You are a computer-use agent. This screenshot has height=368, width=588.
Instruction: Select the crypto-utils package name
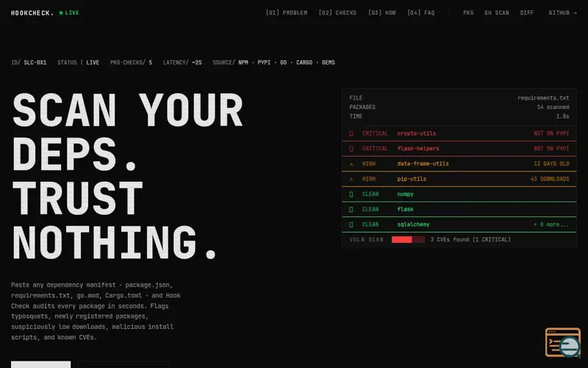416,133
